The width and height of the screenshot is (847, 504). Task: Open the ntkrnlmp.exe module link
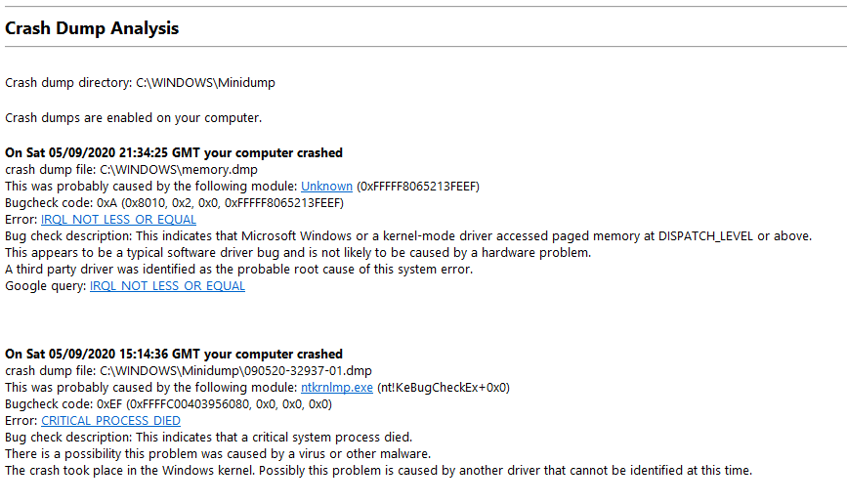pos(336,388)
